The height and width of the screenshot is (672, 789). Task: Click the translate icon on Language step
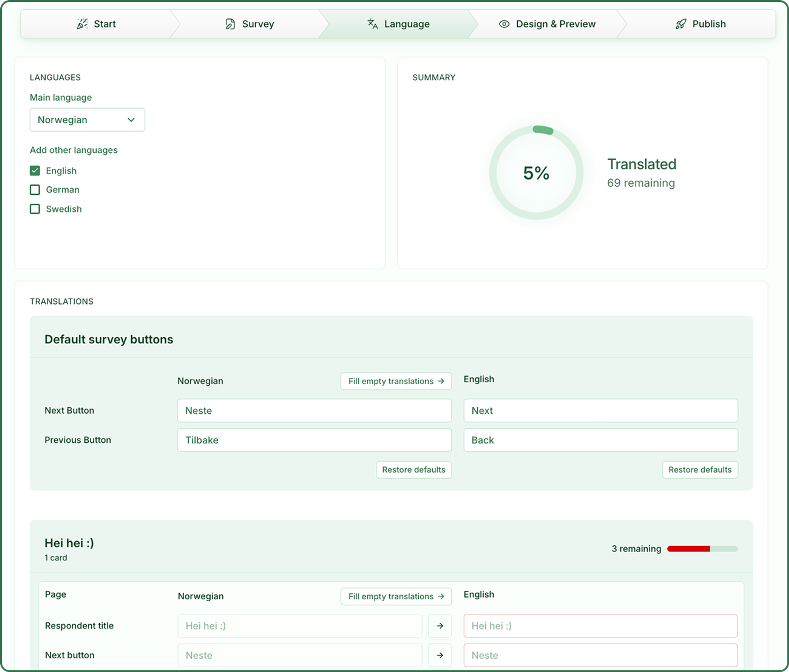click(373, 24)
